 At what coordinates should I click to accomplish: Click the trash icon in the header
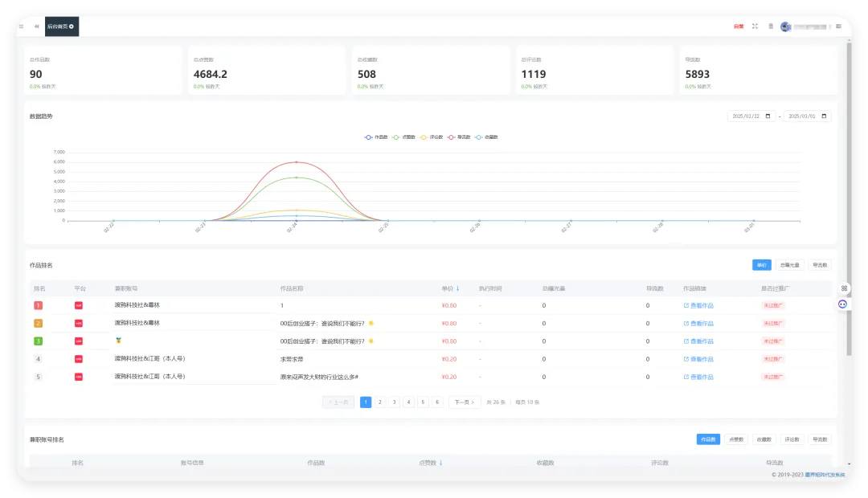[x=771, y=26]
